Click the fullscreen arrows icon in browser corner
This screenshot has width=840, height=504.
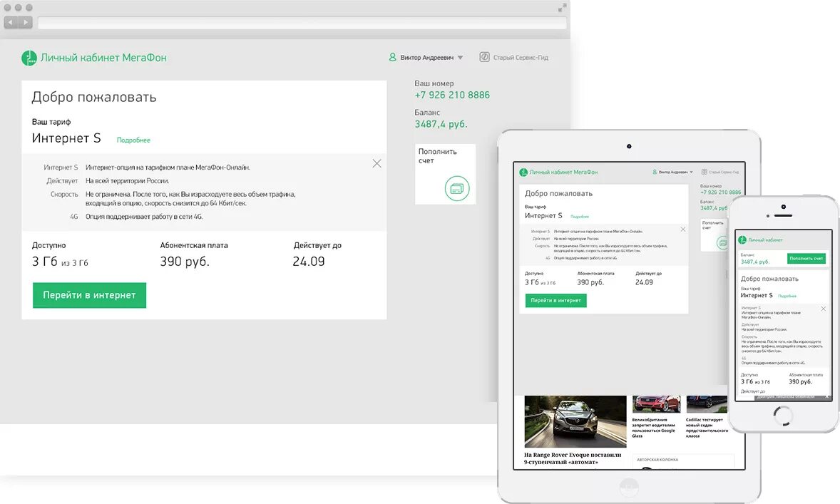coord(562,8)
